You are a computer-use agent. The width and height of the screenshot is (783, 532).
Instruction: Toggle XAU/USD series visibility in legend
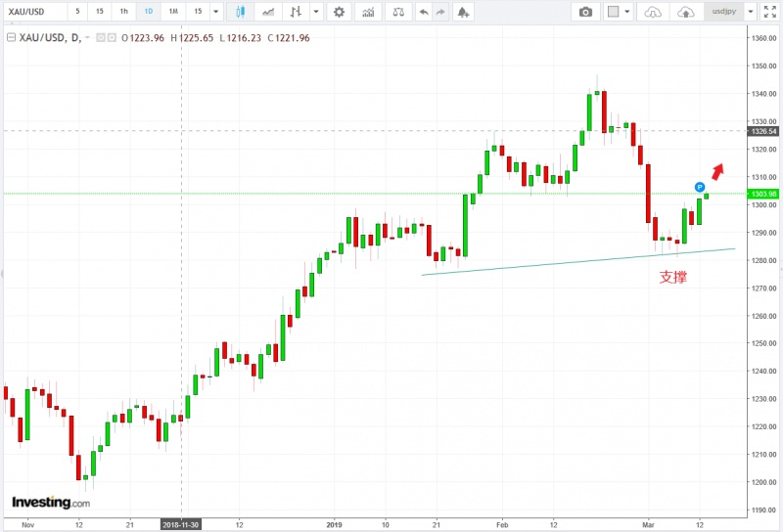(x=101, y=36)
